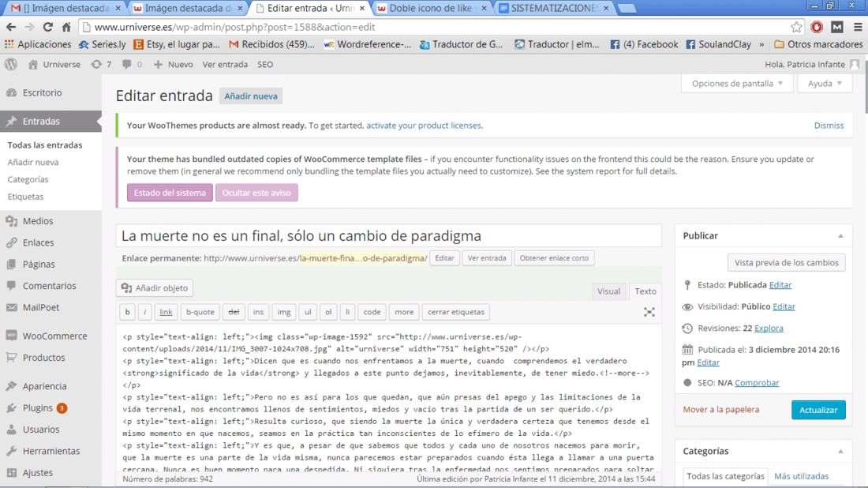Open updates icon showing 7

coord(101,64)
